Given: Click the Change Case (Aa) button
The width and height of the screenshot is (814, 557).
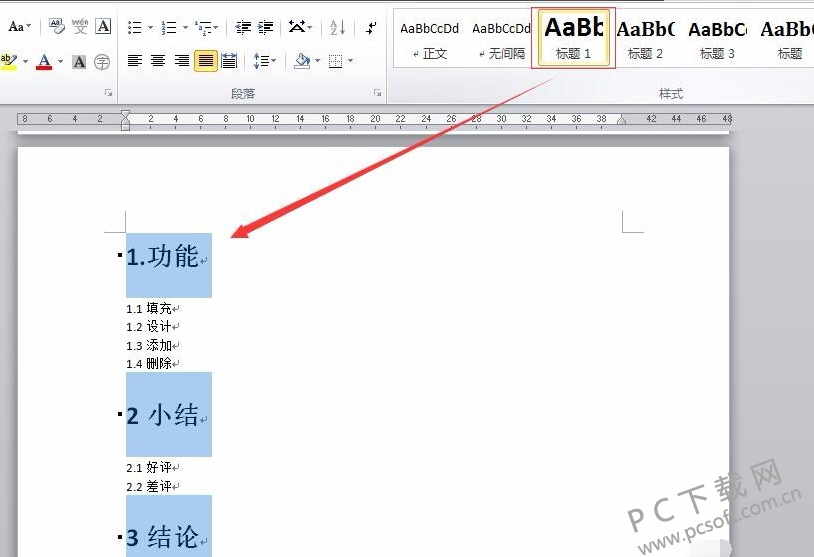Looking at the screenshot, I should [19, 26].
